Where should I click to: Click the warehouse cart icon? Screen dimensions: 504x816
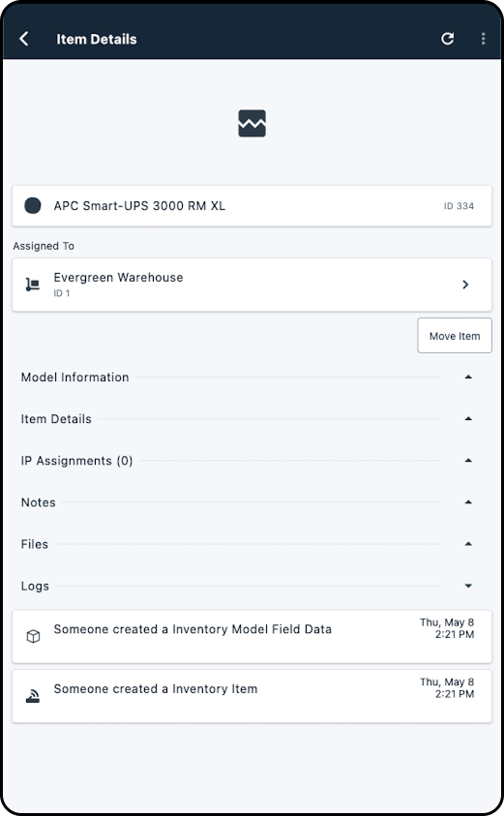click(x=33, y=285)
